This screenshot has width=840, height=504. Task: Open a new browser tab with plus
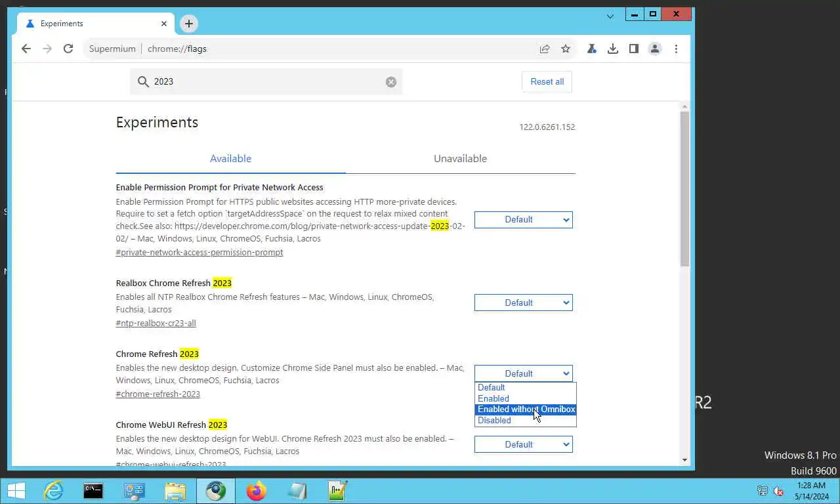coord(189,24)
